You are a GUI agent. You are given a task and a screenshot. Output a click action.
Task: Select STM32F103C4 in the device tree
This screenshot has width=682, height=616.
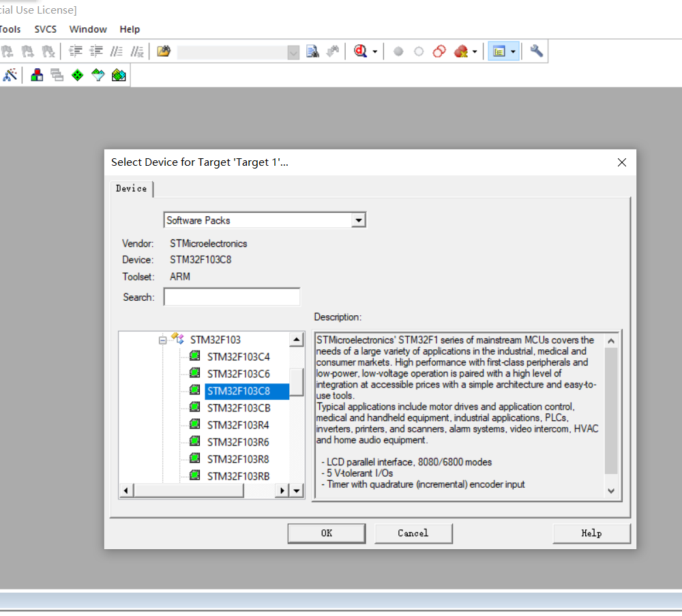[238, 357]
